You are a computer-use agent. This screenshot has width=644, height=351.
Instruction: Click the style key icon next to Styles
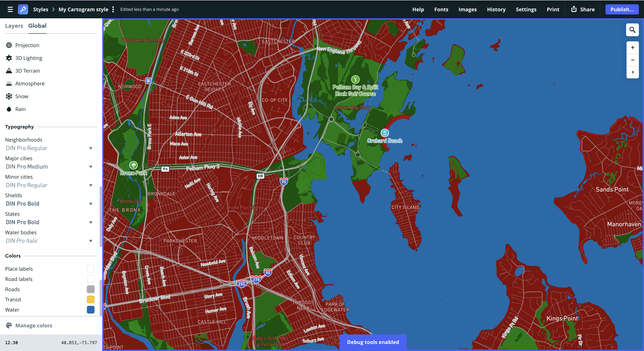23,9
